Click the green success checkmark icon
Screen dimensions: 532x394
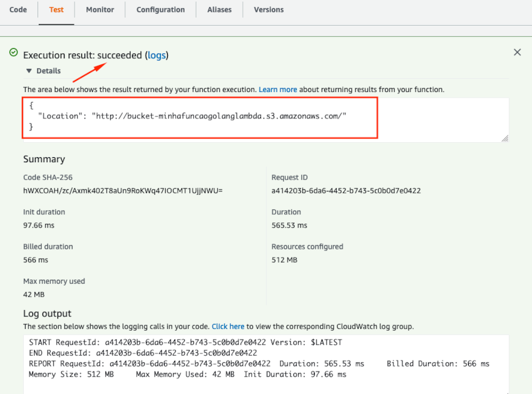tap(13, 53)
